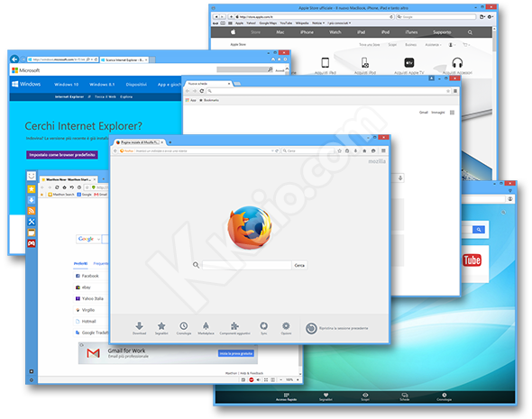Open Safari page menu dropdown
This screenshot has width=532, height=419.
pyautogui.click(x=482, y=16)
